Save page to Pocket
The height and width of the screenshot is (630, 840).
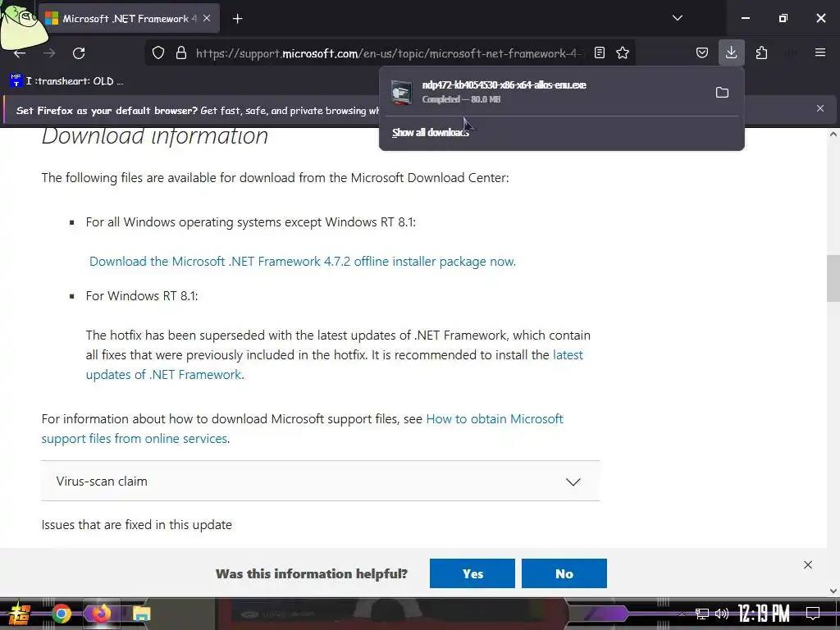pos(702,52)
